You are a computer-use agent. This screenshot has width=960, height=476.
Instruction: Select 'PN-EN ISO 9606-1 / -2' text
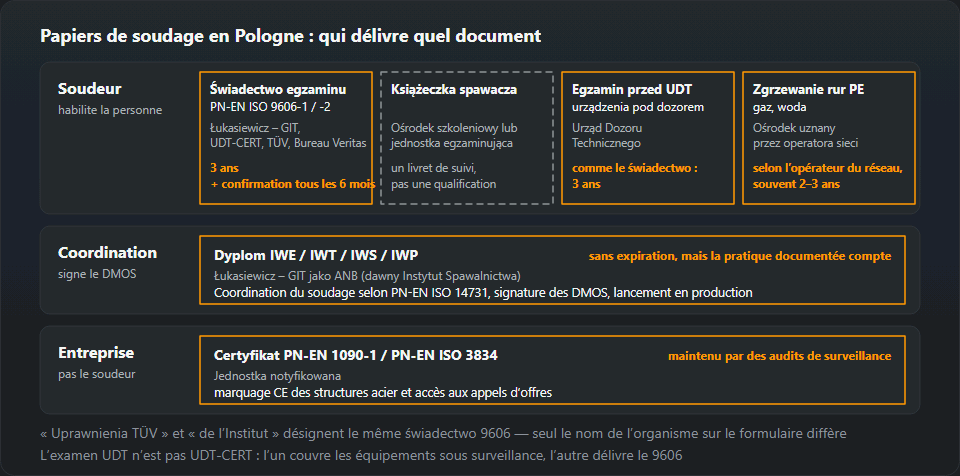[x=271, y=107]
